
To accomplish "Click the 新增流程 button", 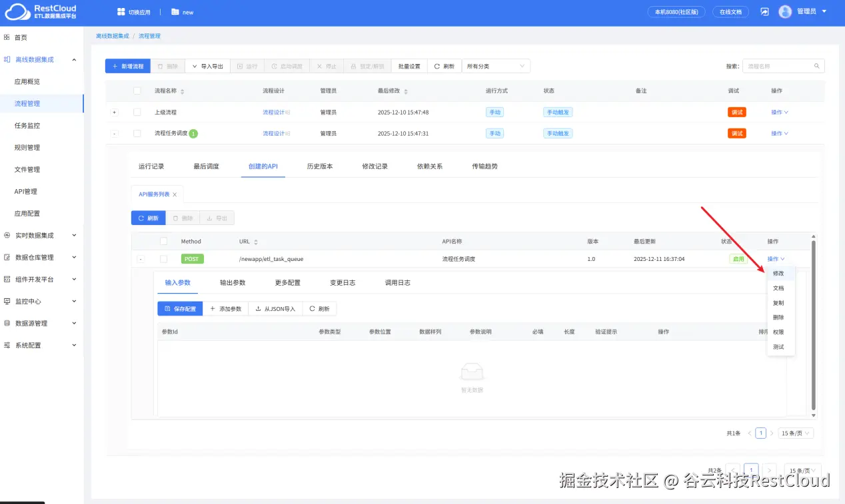I will [x=127, y=66].
